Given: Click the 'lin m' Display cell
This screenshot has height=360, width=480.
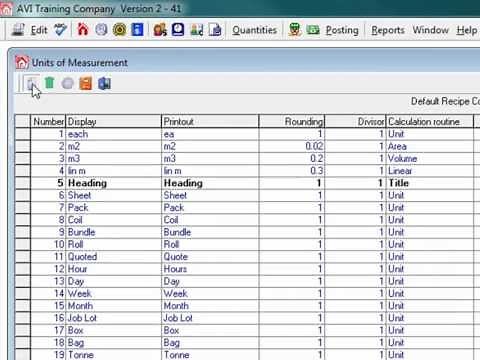Looking at the screenshot, I should [114, 171].
